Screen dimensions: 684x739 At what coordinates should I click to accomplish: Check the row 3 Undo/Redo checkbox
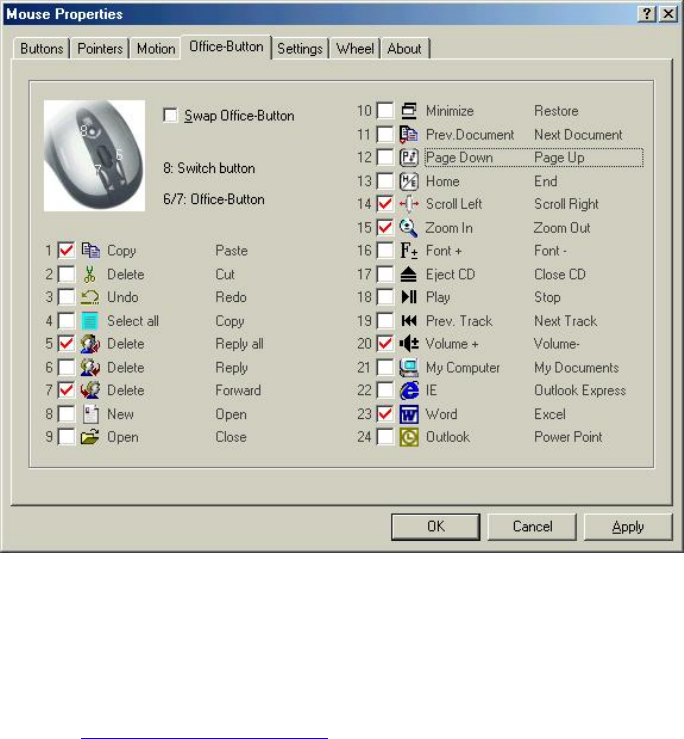coord(66,297)
